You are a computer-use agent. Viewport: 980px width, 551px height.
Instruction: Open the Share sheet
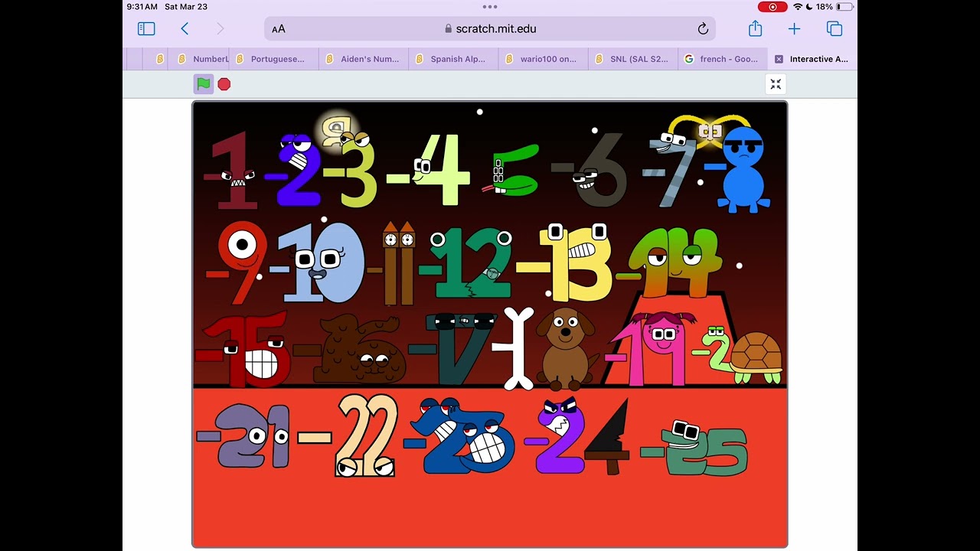pos(756,28)
